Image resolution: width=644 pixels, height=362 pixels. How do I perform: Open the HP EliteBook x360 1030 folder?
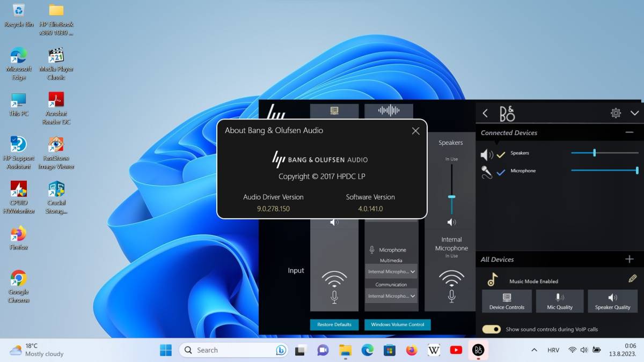pyautogui.click(x=56, y=19)
